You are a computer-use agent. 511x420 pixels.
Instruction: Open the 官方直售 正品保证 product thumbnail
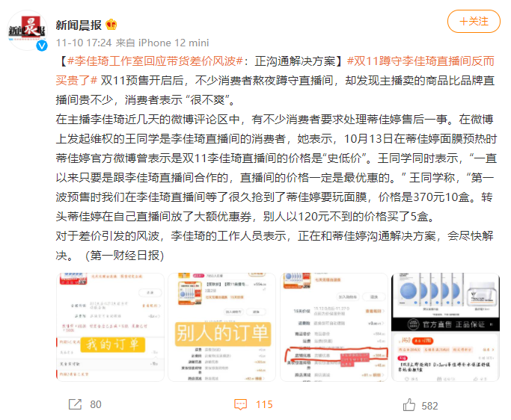(445, 327)
